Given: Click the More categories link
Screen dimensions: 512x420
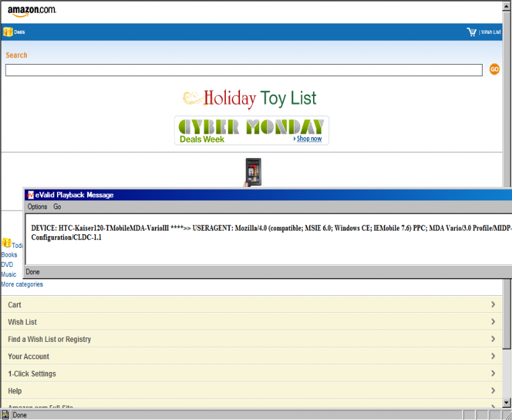Looking at the screenshot, I should (22, 284).
